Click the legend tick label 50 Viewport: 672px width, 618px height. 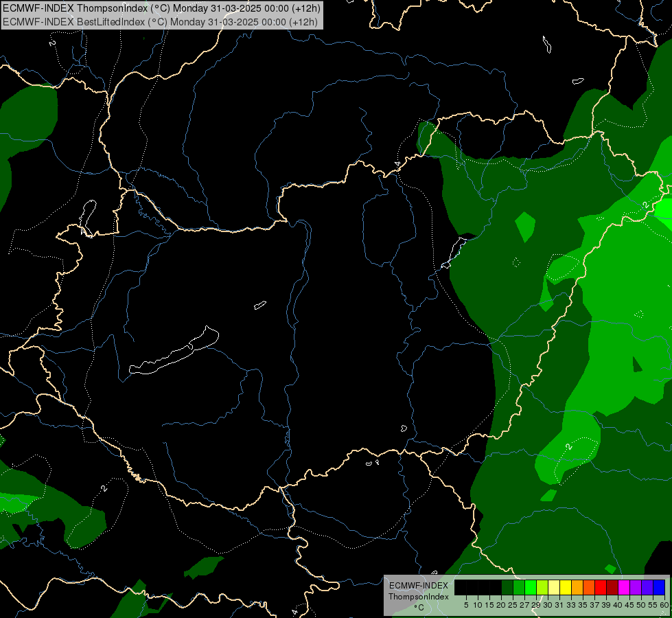(x=641, y=605)
